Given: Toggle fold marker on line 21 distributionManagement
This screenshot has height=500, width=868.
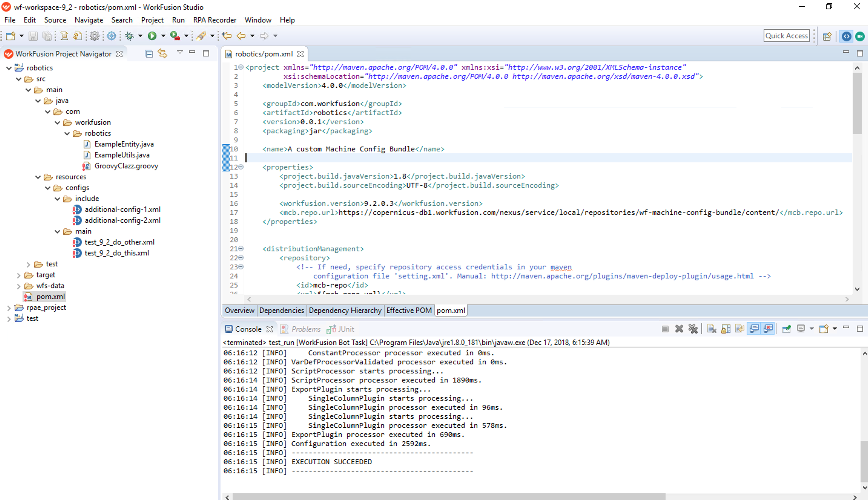Looking at the screenshot, I should (241, 248).
